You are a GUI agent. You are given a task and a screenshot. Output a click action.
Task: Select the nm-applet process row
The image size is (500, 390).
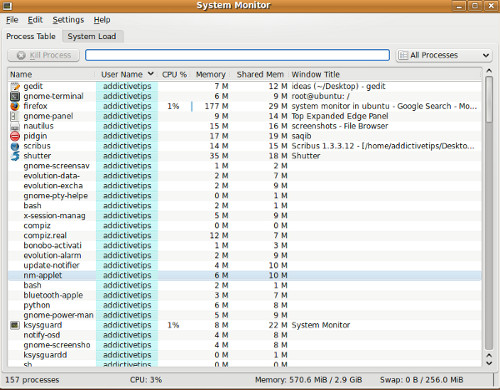click(x=245, y=275)
